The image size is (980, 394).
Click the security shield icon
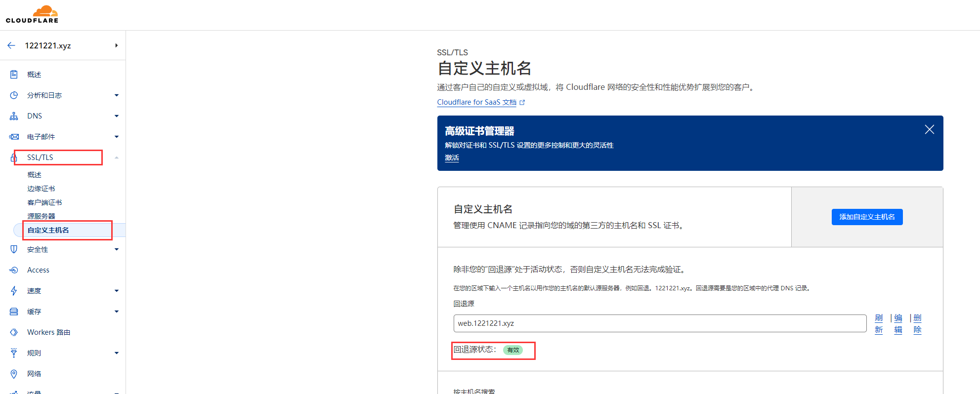[x=14, y=249]
